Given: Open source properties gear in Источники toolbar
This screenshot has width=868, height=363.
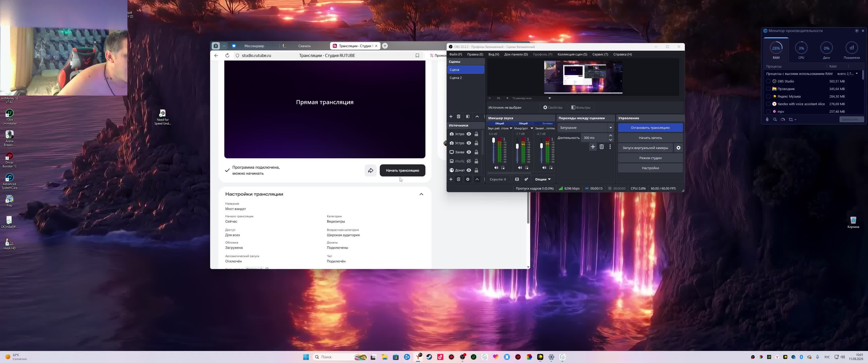Looking at the screenshot, I should point(468,179).
